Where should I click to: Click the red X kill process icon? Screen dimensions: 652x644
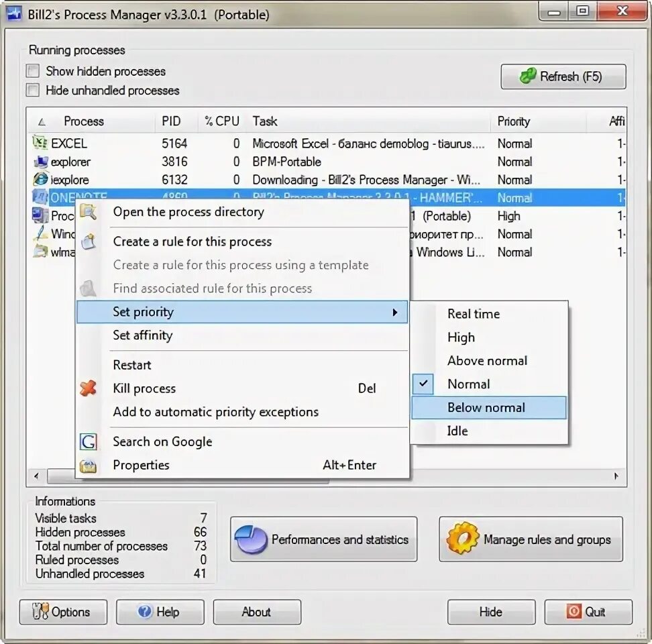88,388
